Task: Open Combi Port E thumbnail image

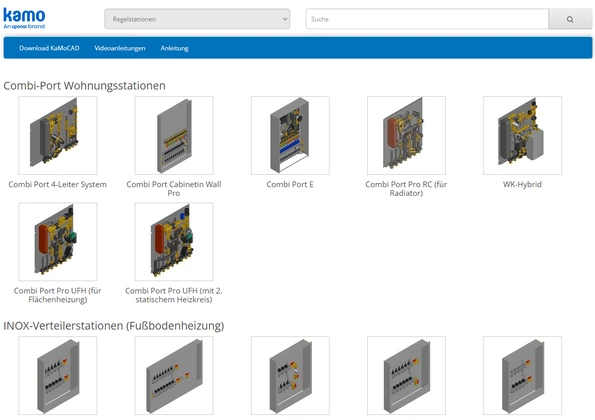Action: (290, 135)
